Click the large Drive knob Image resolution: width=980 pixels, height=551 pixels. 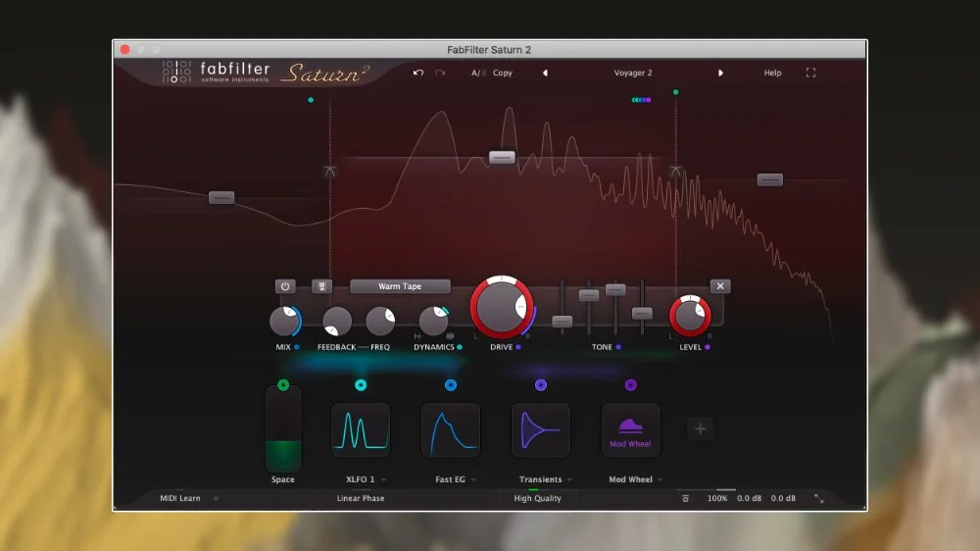[501, 308]
